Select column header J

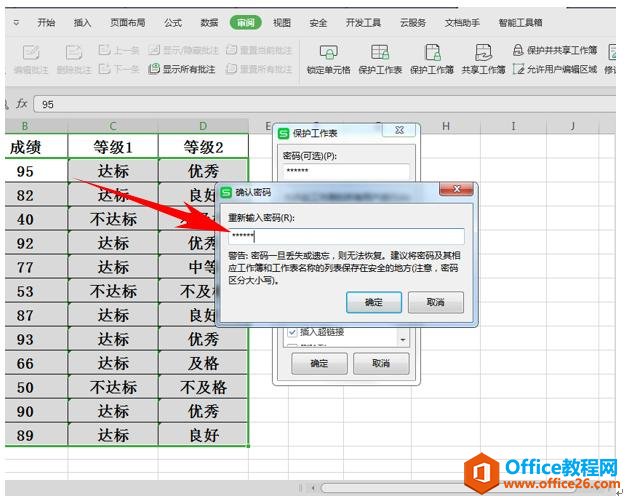(573, 126)
